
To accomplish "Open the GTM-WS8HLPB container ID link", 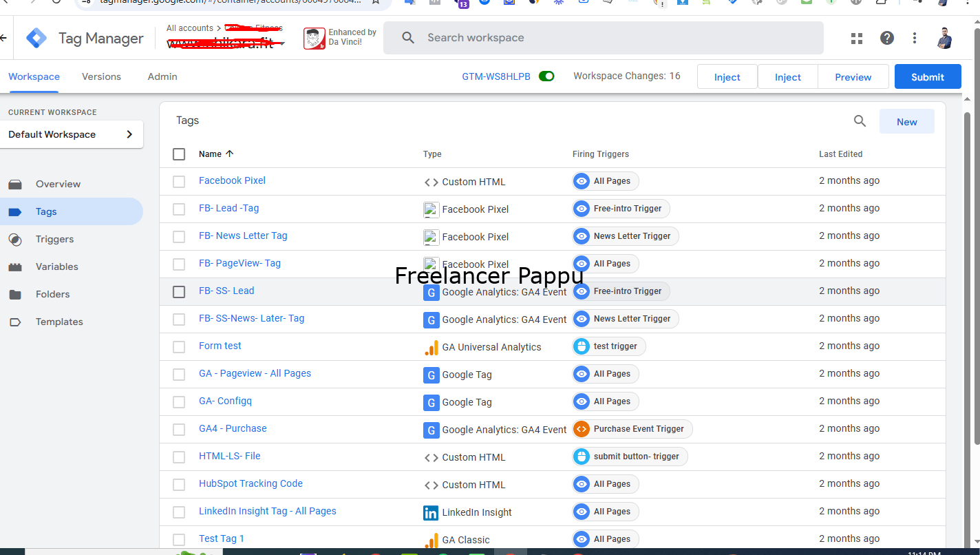I will coord(496,76).
